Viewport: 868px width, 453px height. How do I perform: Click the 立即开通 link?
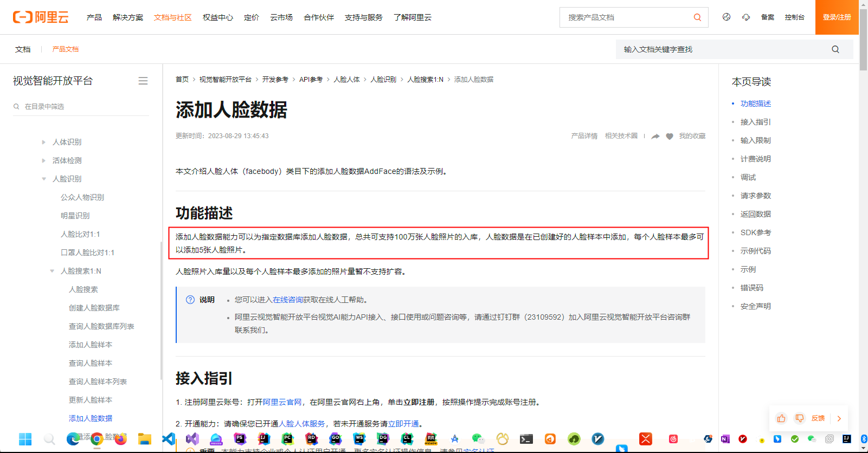coord(403,424)
